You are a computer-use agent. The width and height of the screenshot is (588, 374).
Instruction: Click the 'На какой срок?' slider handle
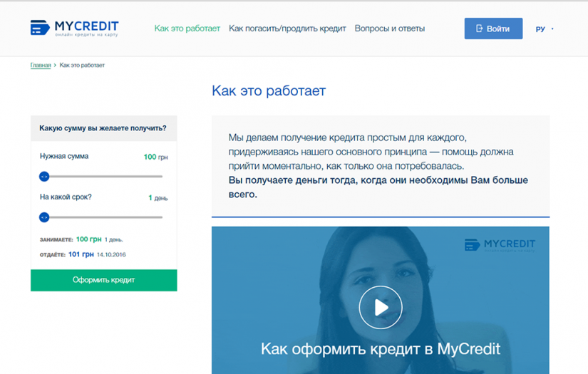coord(44,217)
